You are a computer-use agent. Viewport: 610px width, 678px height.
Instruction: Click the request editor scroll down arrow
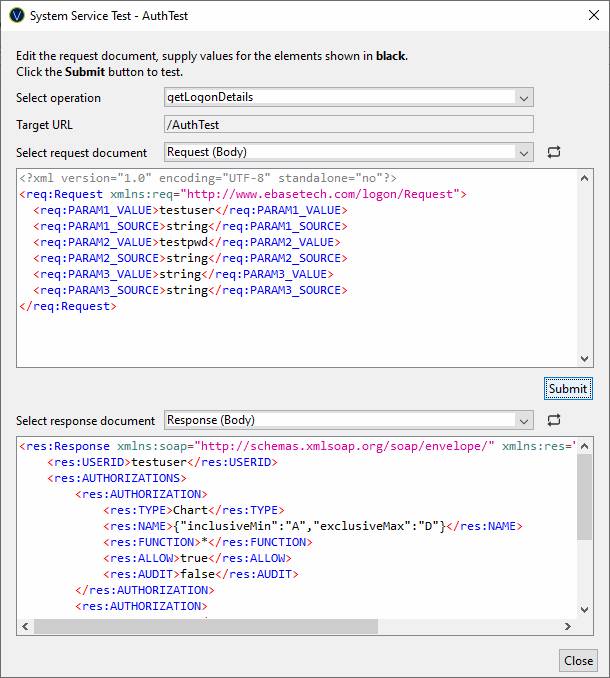point(585,359)
